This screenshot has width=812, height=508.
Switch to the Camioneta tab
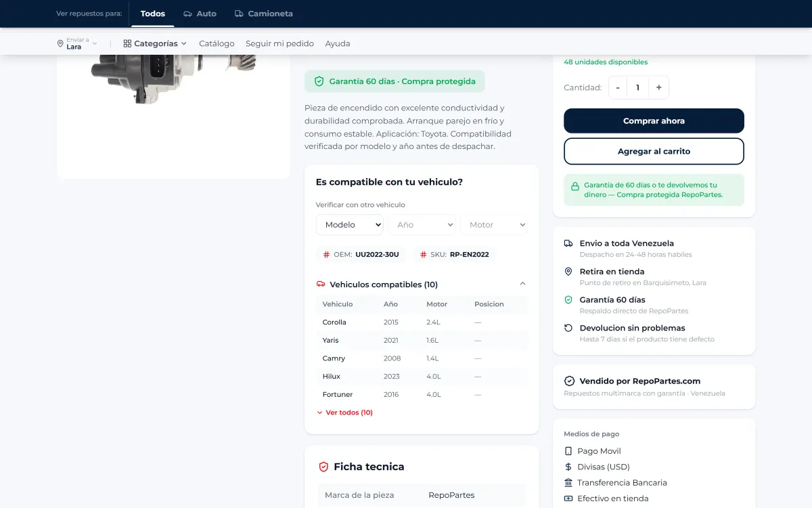[x=264, y=14]
